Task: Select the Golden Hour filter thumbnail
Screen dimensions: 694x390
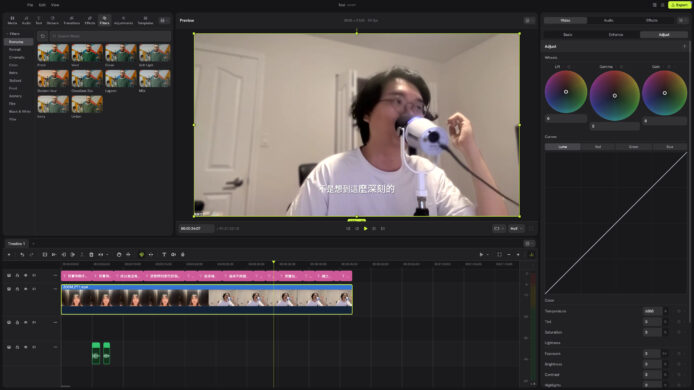Action: coord(53,79)
